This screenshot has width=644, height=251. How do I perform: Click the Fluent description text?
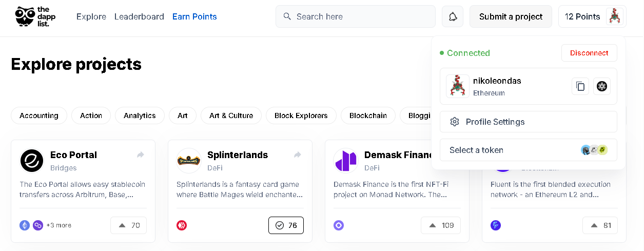click(x=551, y=189)
